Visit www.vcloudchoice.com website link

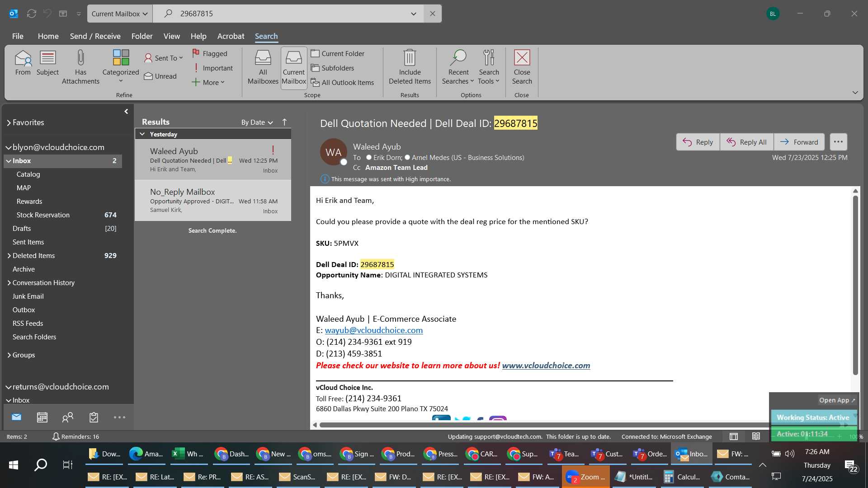[x=546, y=366]
